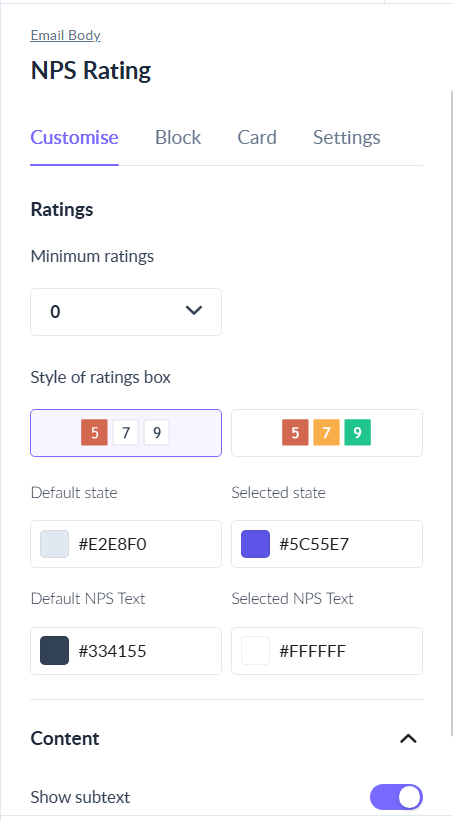Switch to the Block tab
The width and height of the screenshot is (453, 821).
[178, 137]
